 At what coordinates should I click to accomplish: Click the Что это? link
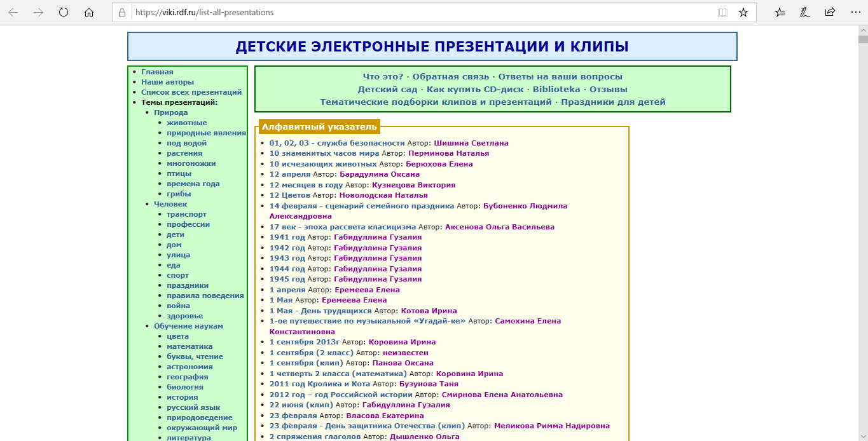tap(383, 77)
